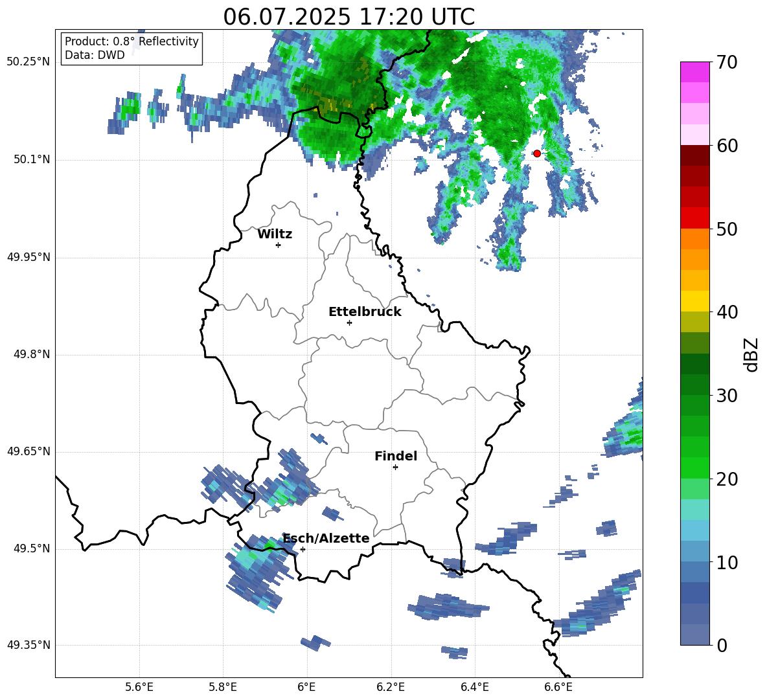
Task: Click longitude label 6.6°E
Action: click(x=558, y=687)
